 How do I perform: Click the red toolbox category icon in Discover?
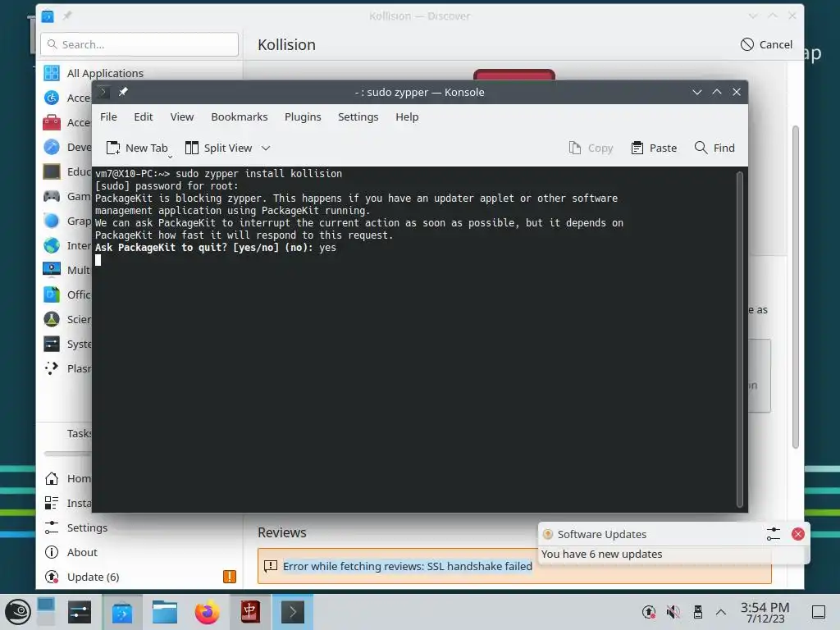52,122
